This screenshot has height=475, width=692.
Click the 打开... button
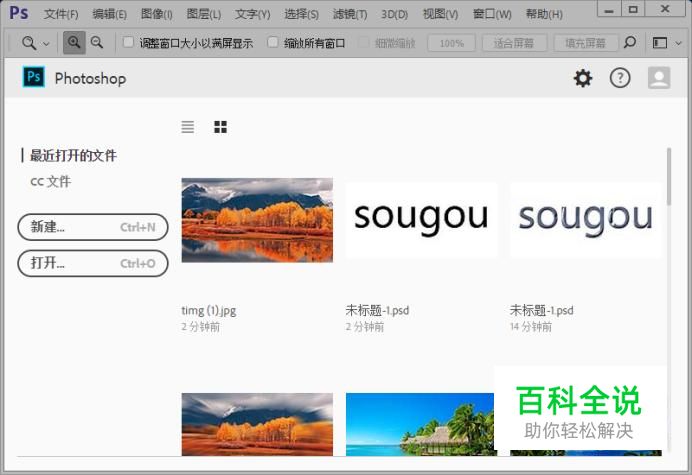click(x=93, y=264)
